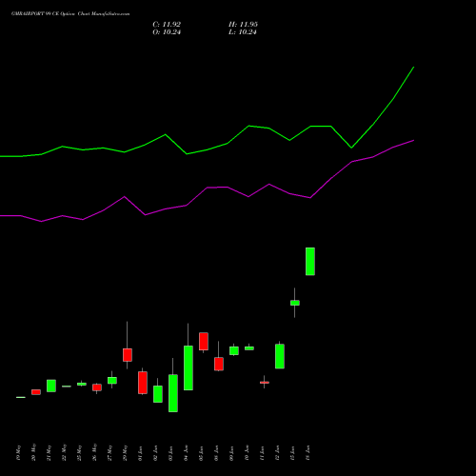Select the 01 Jun date label

coord(140,453)
